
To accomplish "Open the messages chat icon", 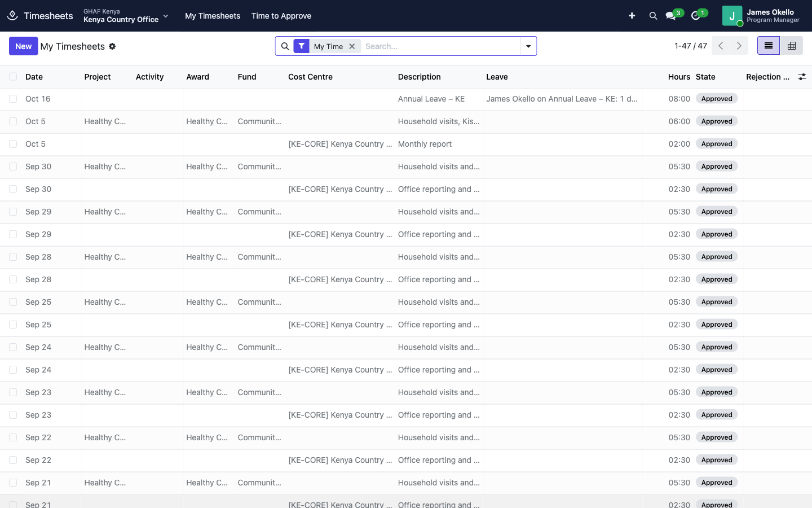I will click(x=670, y=16).
